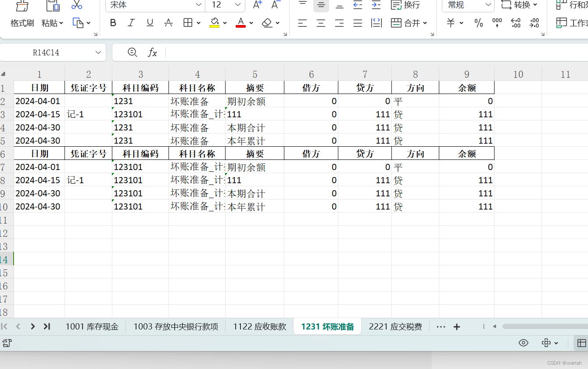Toggle bold formatting
588x369 pixels.
pos(113,23)
